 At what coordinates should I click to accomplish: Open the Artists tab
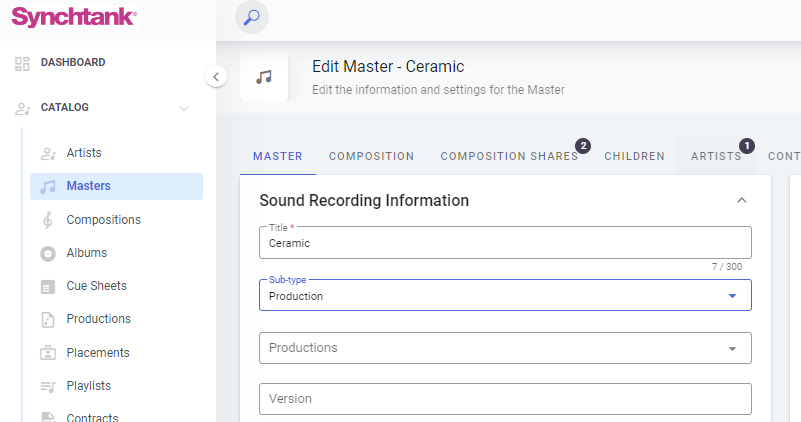(716, 156)
